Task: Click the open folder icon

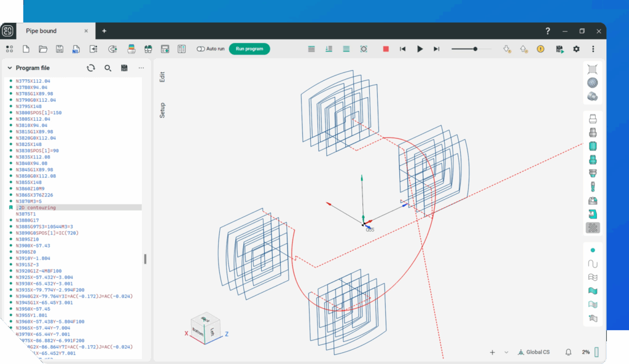Action: coord(43,49)
